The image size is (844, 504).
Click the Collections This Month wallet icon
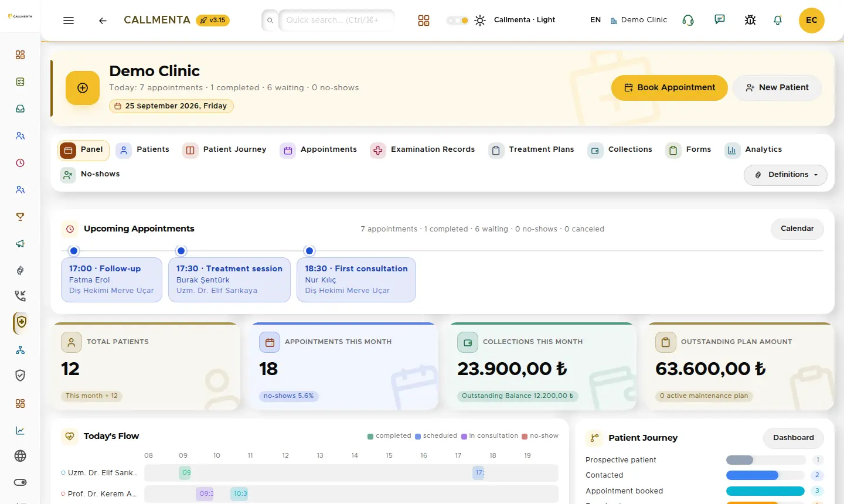tap(468, 342)
